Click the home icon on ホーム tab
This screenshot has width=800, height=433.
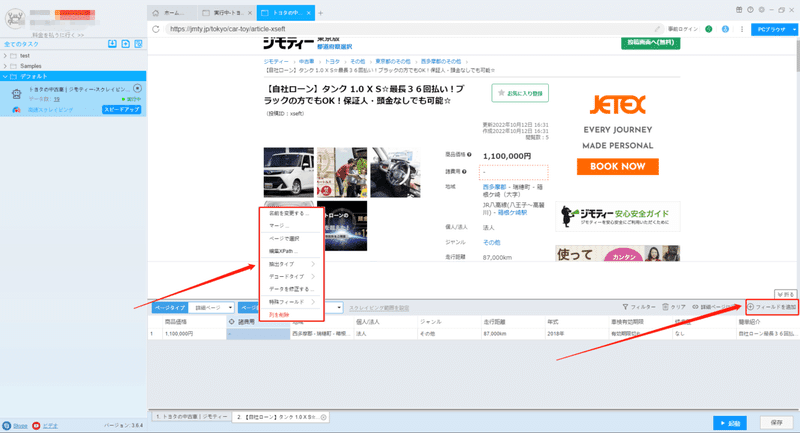(x=156, y=13)
